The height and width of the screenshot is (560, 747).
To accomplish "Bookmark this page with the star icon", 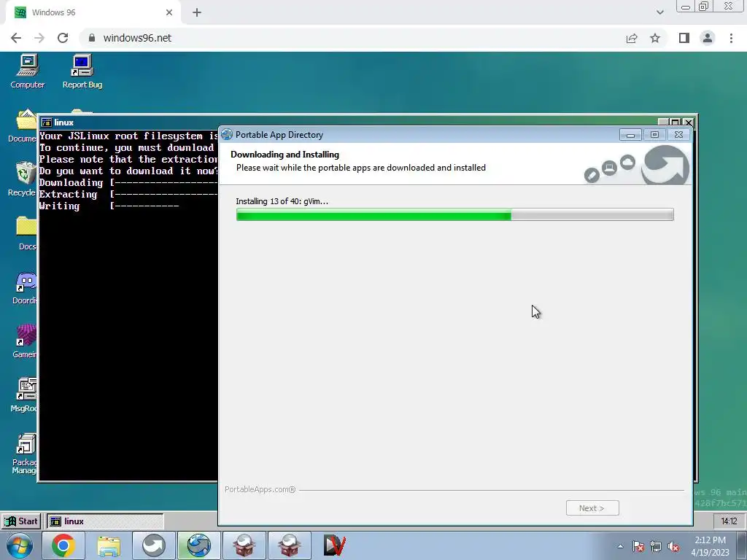I will tap(655, 38).
